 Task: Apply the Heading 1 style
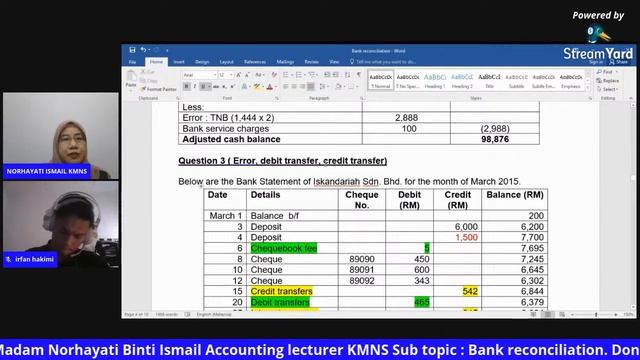(435, 80)
